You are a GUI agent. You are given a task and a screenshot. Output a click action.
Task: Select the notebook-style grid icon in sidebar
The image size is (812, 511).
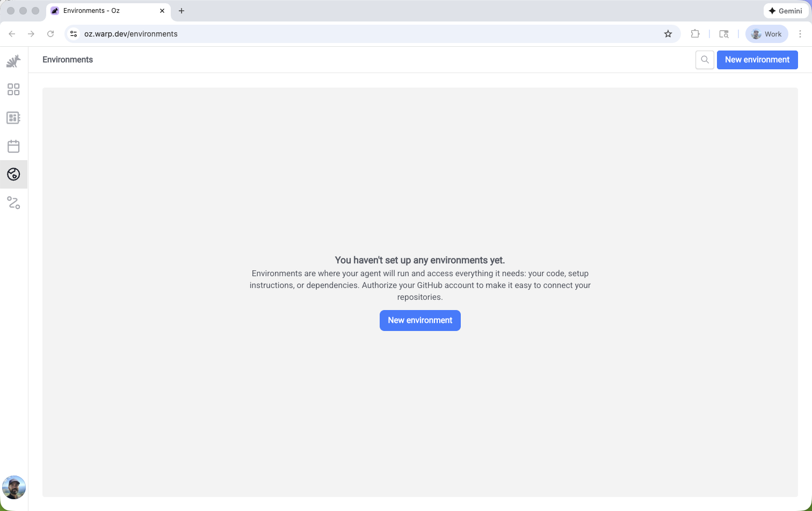pos(13,118)
